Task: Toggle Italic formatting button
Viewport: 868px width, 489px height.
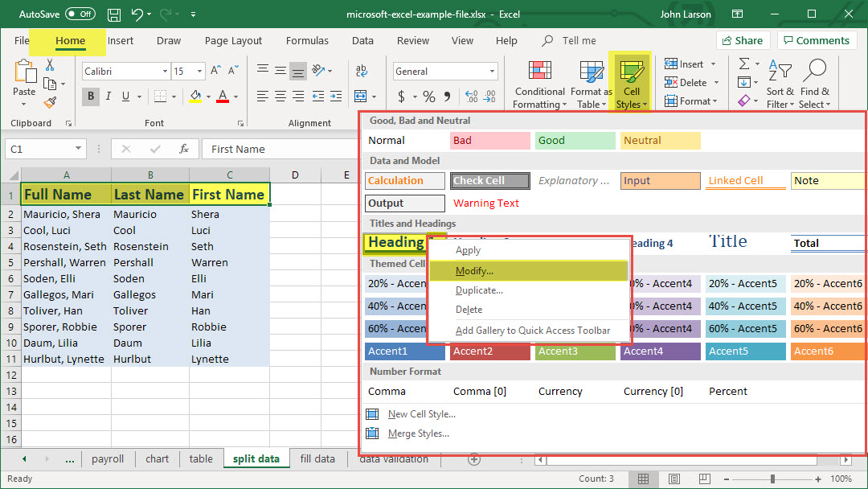Action: (x=109, y=97)
